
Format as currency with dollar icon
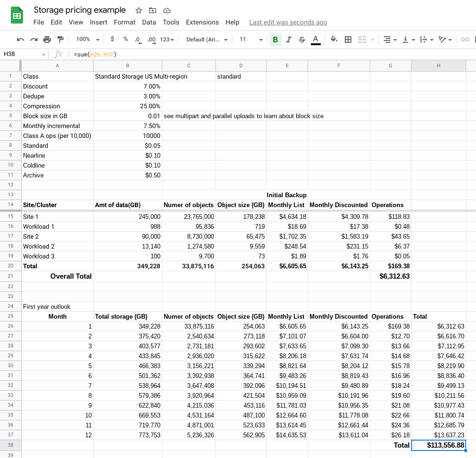tap(112, 40)
